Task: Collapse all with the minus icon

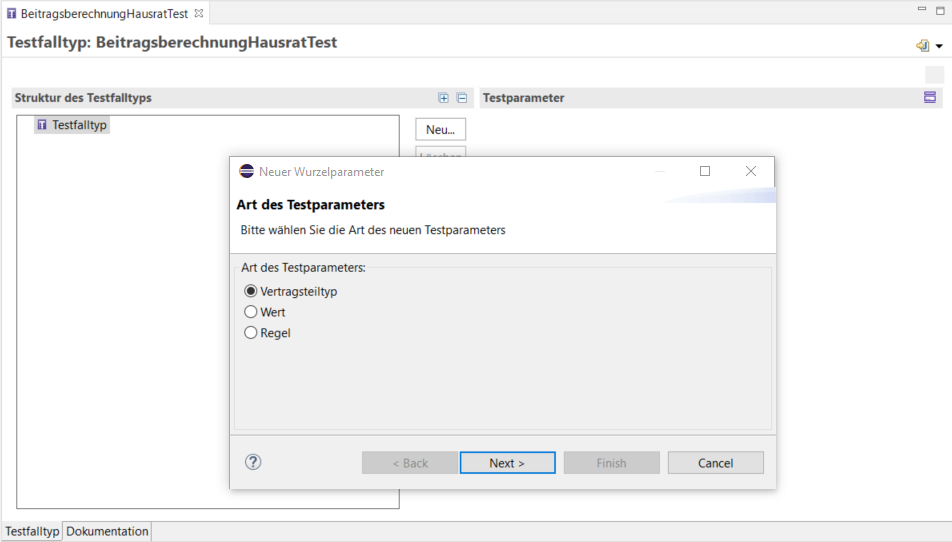Action: [462, 98]
